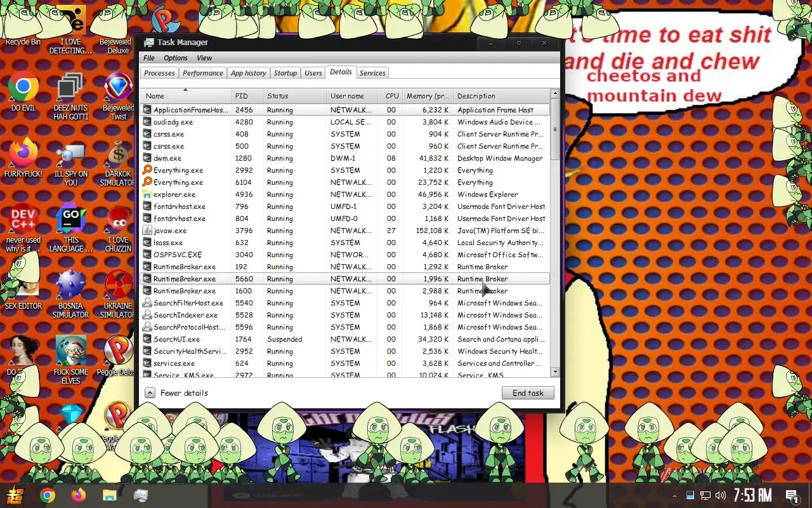Open the FURRYFUCK! Firefox desktop shortcut

(x=23, y=157)
